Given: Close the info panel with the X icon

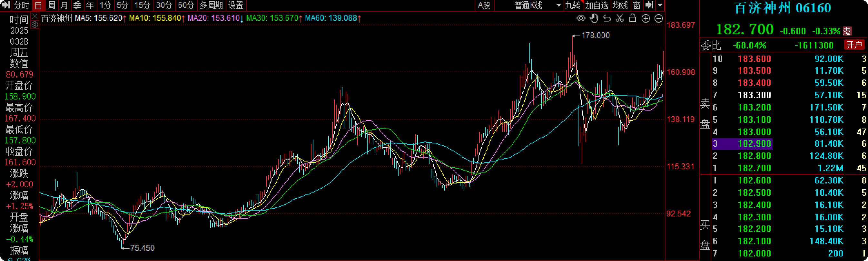Looking at the screenshot, I should point(35,16).
